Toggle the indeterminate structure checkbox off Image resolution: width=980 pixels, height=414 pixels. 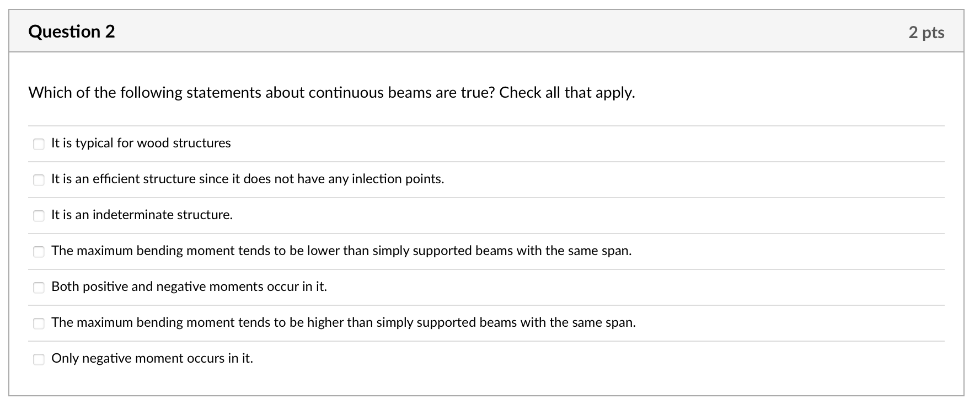(39, 216)
